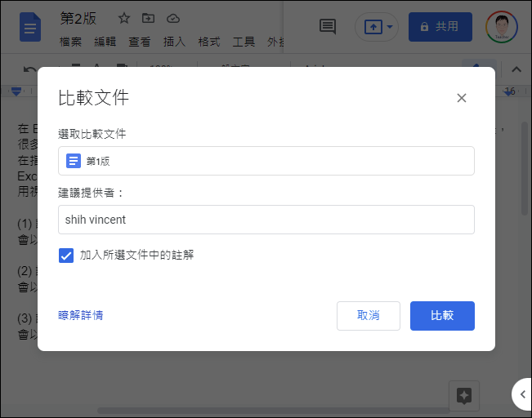Open the account profile avatar

(502, 27)
